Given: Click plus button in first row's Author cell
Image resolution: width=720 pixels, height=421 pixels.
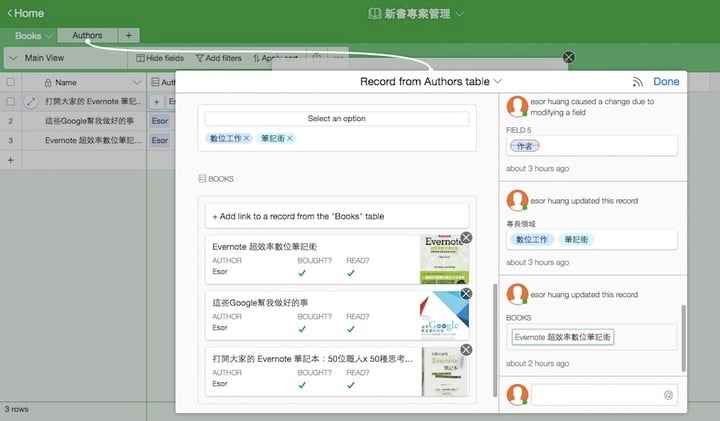Looking at the screenshot, I should (157, 101).
